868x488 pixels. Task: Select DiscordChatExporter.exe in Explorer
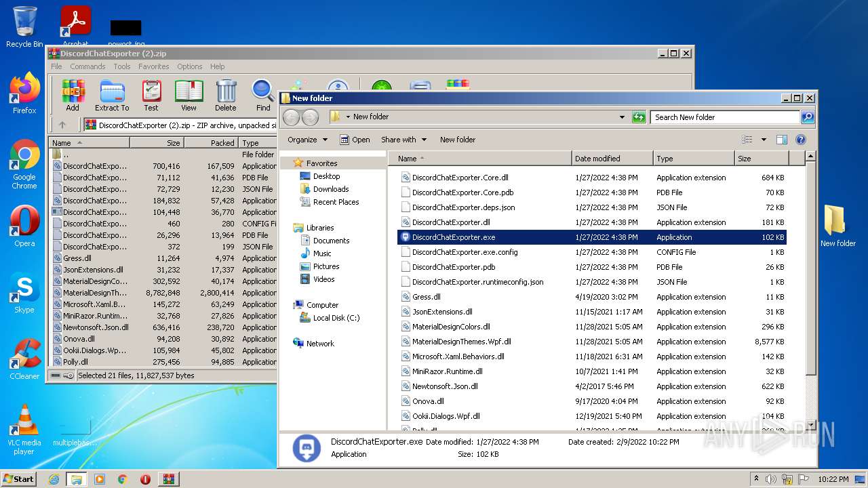(x=591, y=237)
